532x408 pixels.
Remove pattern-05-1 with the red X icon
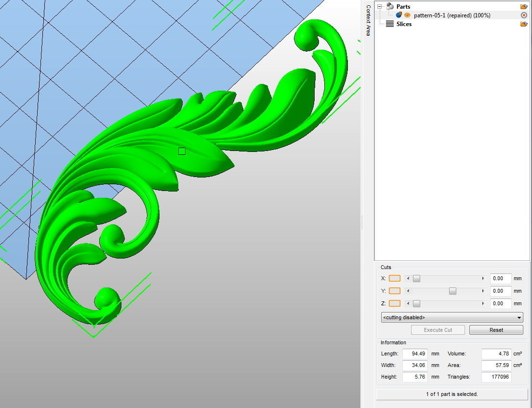click(524, 15)
